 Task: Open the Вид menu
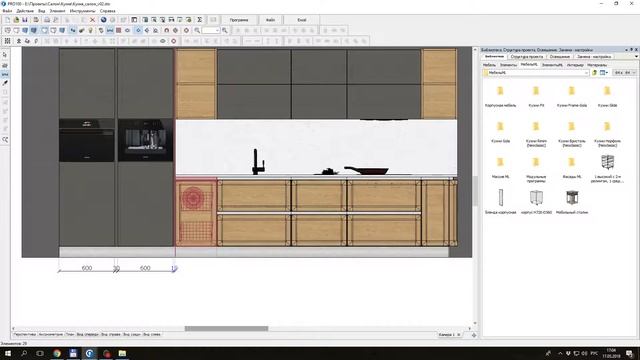pos(42,11)
